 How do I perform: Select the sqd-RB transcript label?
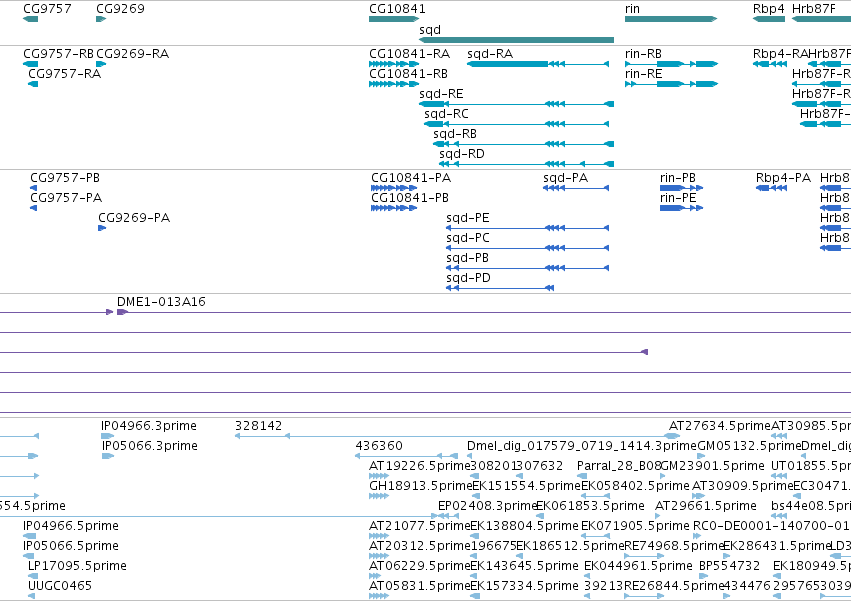[455, 134]
